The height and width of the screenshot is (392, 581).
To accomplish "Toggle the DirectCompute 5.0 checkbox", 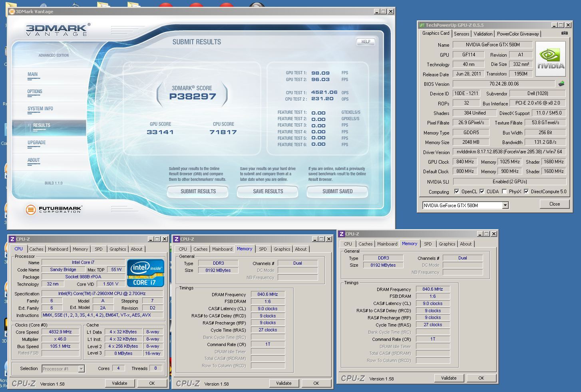I will click(x=526, y=192).
